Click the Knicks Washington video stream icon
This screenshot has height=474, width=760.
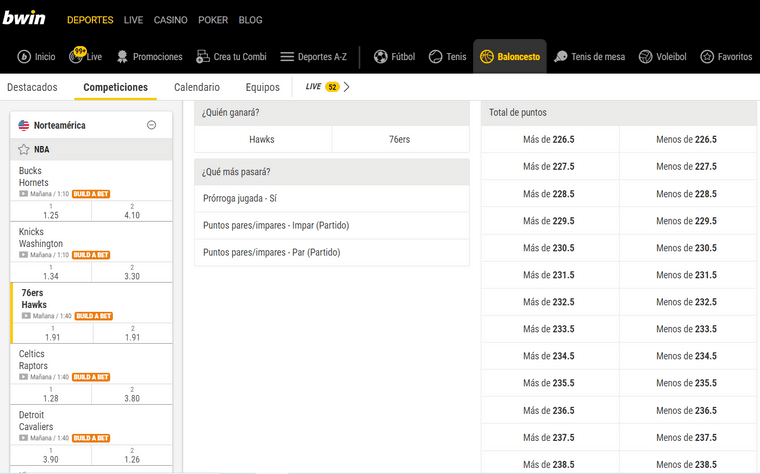tap(23, 255)
